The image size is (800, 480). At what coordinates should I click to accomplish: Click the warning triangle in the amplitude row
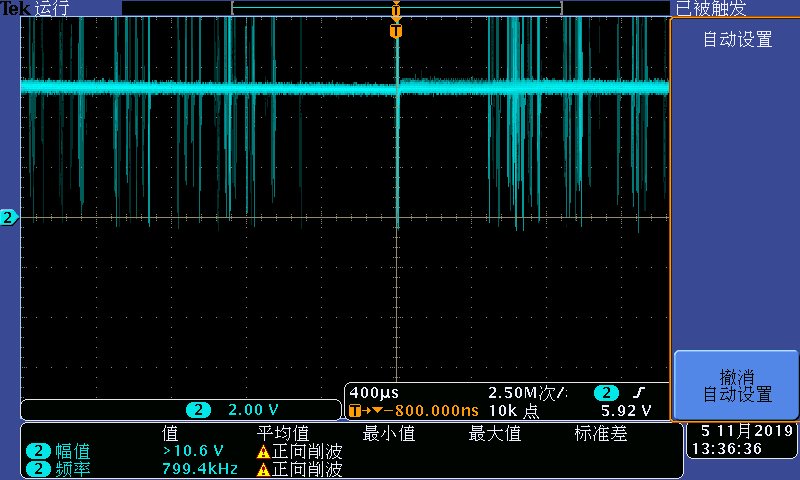(x=263, y=452)
